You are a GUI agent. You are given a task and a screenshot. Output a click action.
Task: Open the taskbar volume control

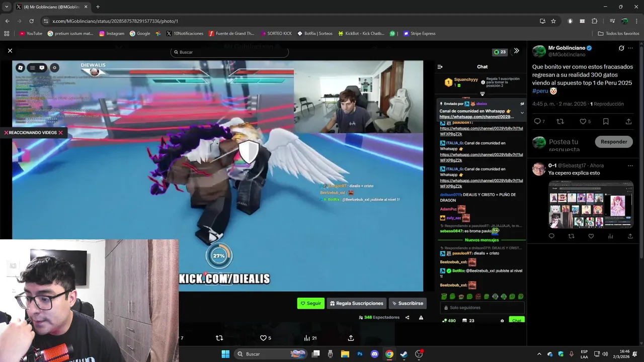pos(605,354)
